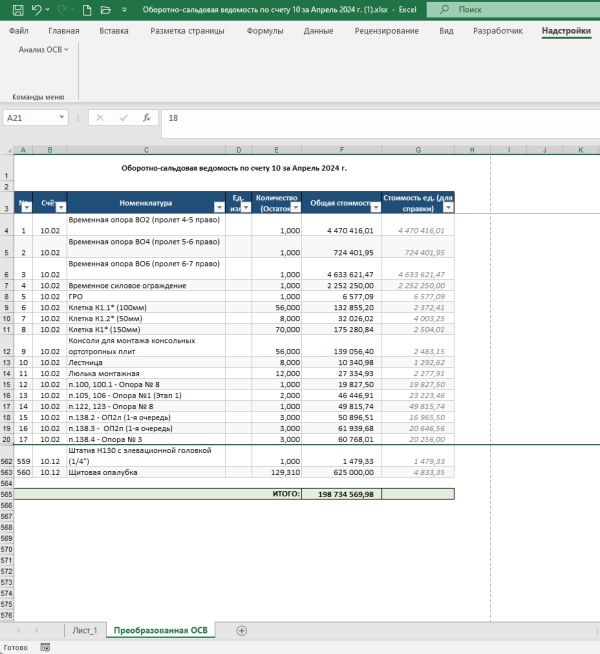Open the Формулы ribbon tab
The width and height of the screenshot is (600, 654).
(x=264, y=31)
